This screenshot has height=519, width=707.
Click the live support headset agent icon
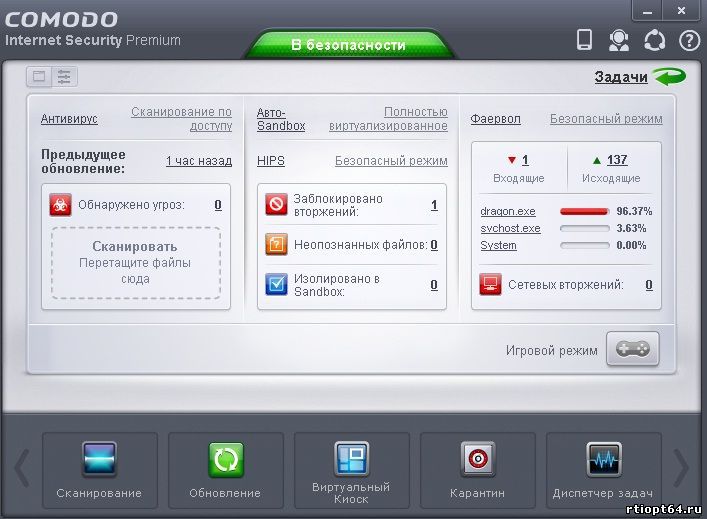tap(619, 40)
